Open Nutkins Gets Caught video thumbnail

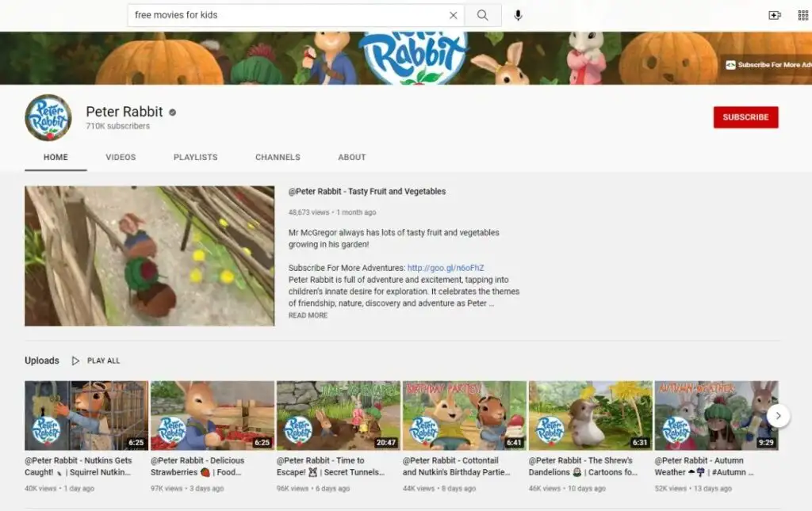(86, 415)
